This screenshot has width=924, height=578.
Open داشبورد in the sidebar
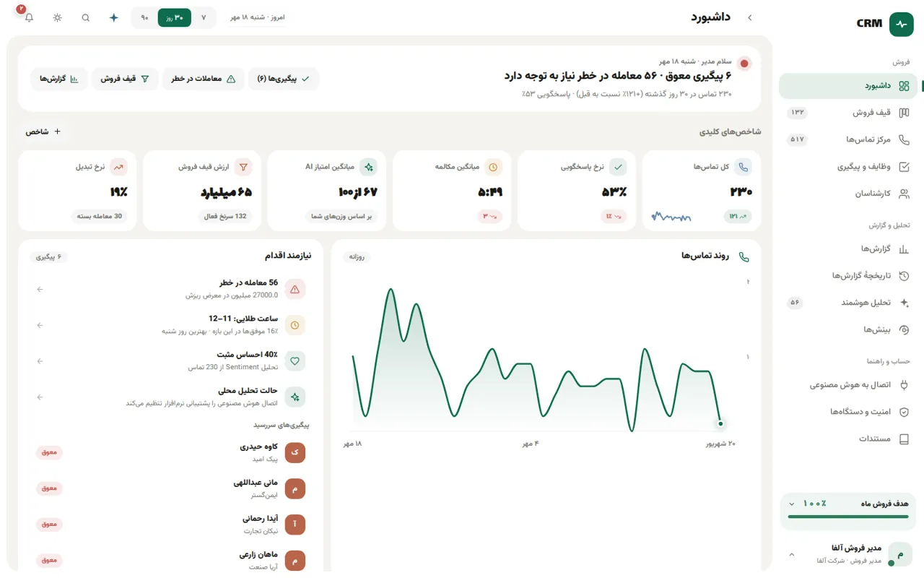(x=848, y=86)
